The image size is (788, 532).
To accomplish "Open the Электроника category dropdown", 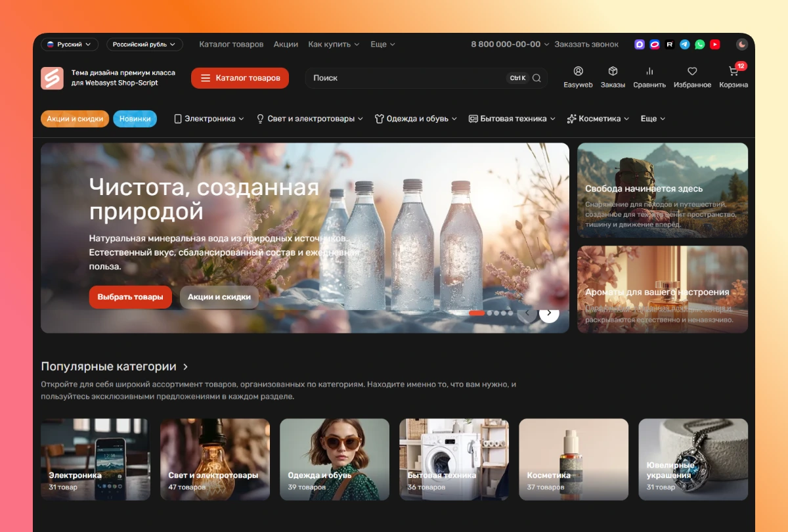I will [x=209, y=119].
